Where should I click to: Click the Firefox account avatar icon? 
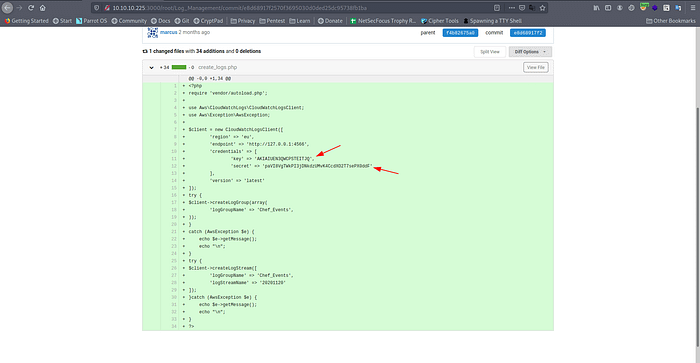point(620,8)
